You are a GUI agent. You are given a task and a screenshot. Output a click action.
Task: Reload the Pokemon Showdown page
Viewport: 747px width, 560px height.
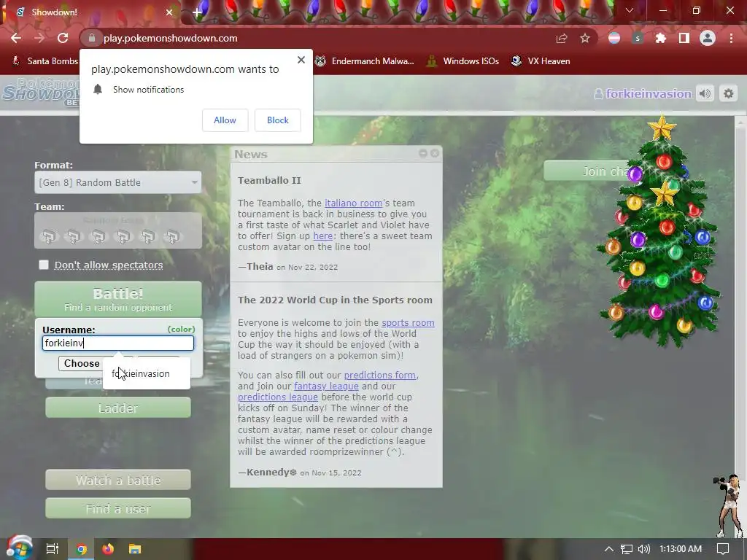click(x=63, y=38)
